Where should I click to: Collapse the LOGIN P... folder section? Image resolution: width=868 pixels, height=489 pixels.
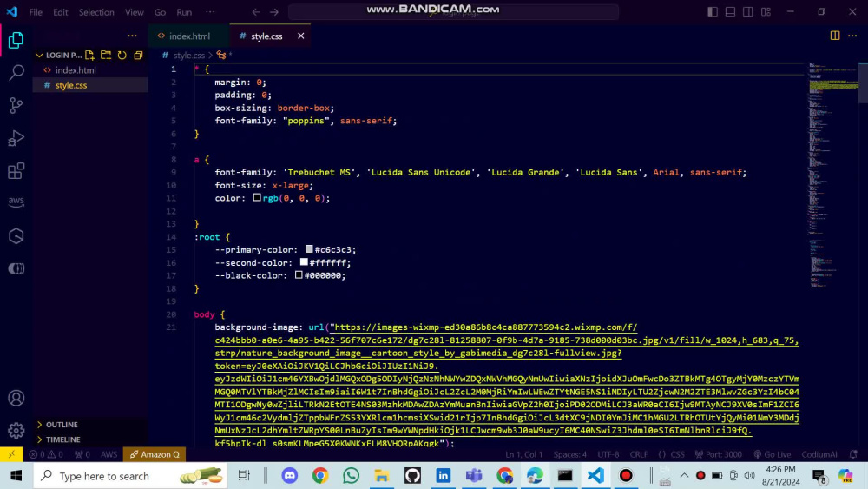pyautogui.click(x=39, y=56)
